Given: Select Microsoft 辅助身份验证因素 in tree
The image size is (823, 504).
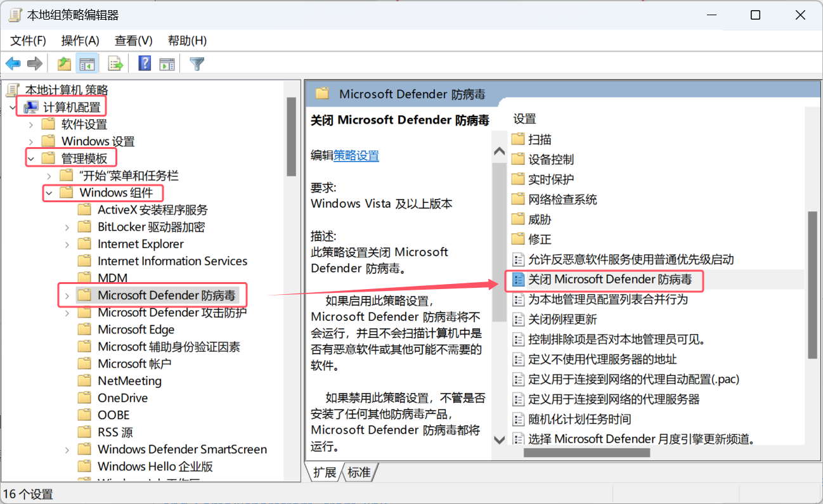Looking at the screenshot, I should (169, 347).
